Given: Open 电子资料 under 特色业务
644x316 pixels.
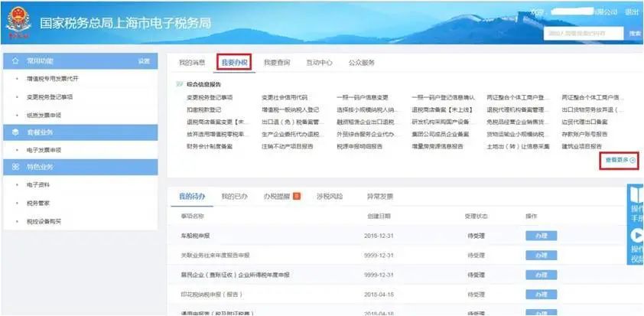Looking at the screenshot, I should [38, 185].
